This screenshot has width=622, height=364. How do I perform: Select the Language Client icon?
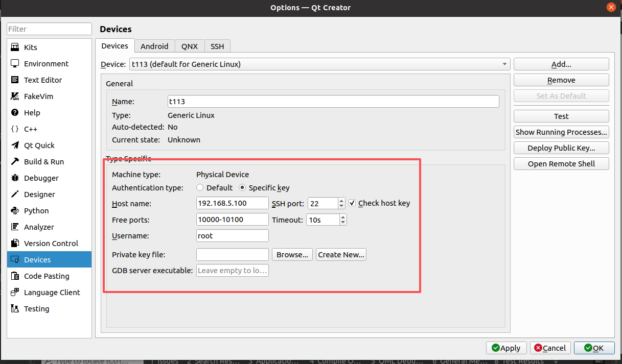coord(15,292)
